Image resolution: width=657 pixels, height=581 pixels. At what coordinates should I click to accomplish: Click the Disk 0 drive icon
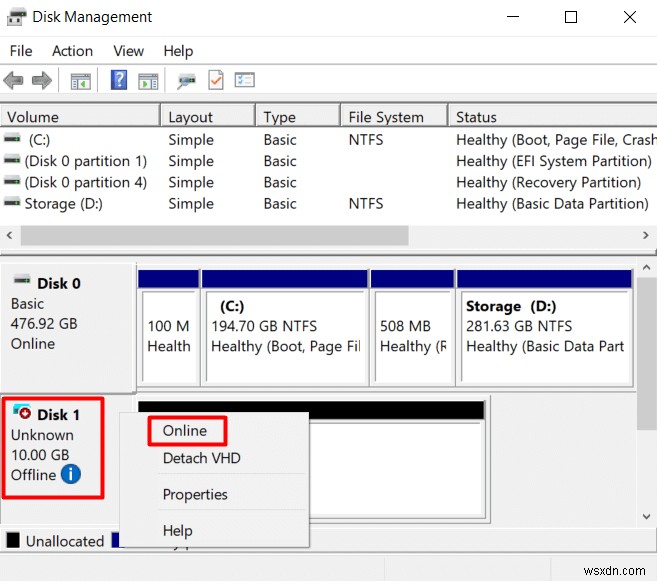tap(22, 280)
